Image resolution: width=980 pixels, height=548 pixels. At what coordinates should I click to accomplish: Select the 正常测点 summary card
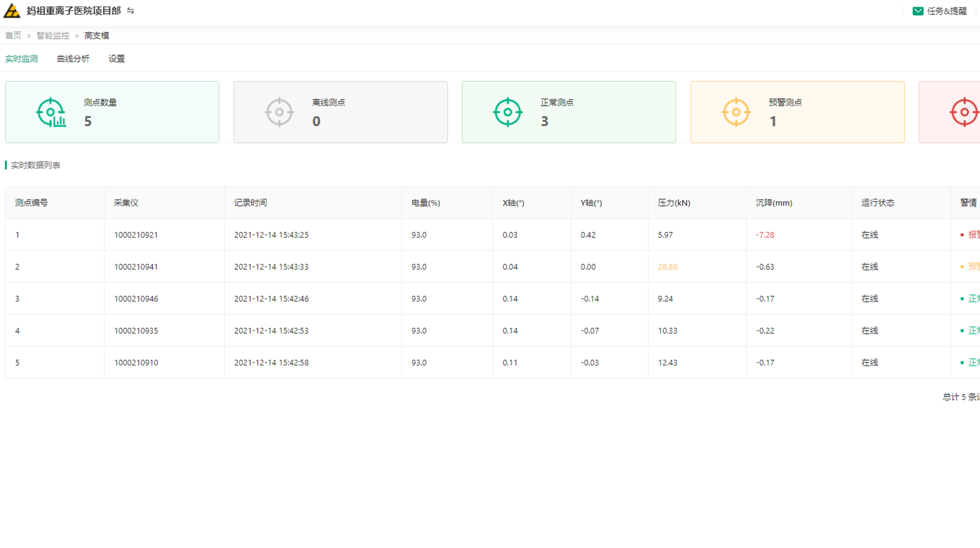click(569, 112)
